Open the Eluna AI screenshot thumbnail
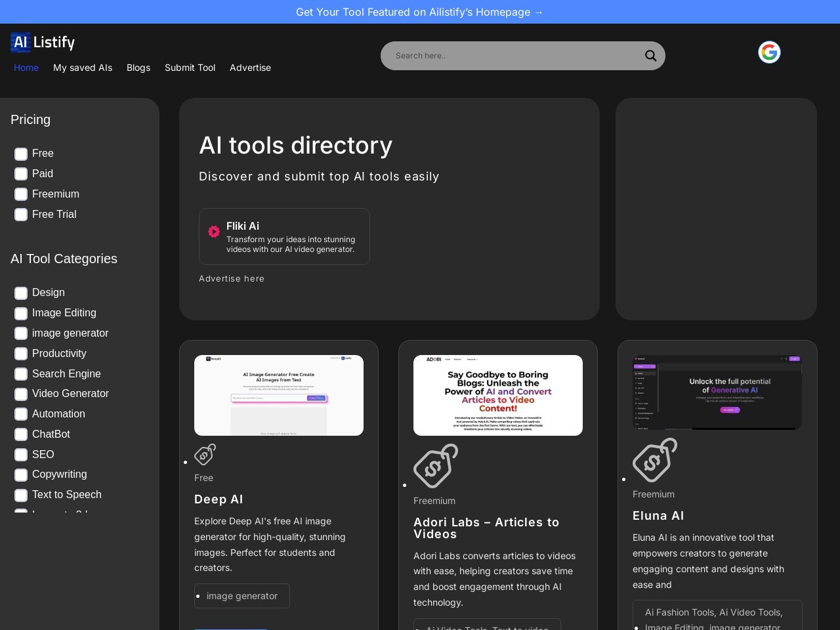Image resolution: width=840 pixels, height=630 pixels. [717, 392]
